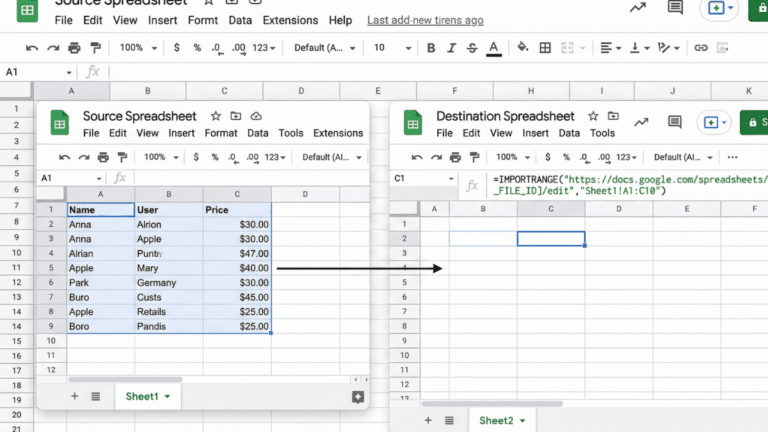Viewport: 768px width, 432px height.
Task: Decrease decimal places in outer toolbar
Action: pyautogui.click(x=217, y=48)
